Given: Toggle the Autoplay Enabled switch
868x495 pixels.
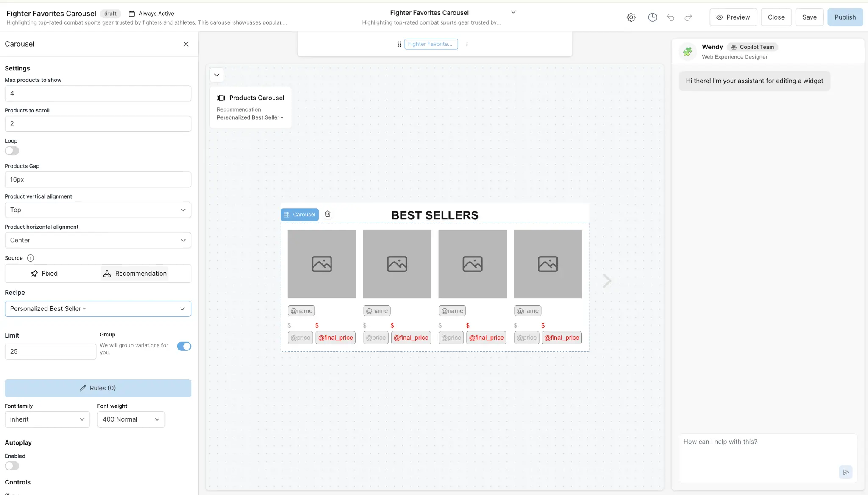Looking at the screenshot, I should click(x=12, y=466).
